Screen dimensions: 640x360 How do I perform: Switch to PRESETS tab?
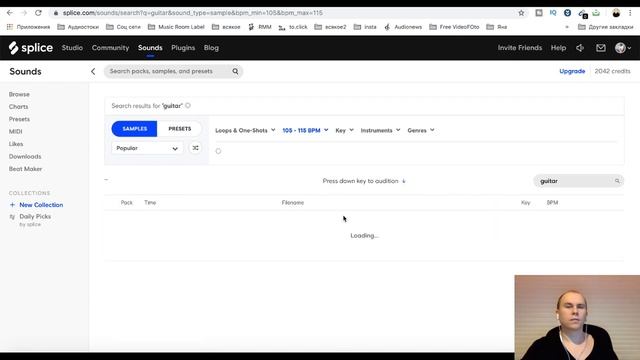click(x=180, y=129)
